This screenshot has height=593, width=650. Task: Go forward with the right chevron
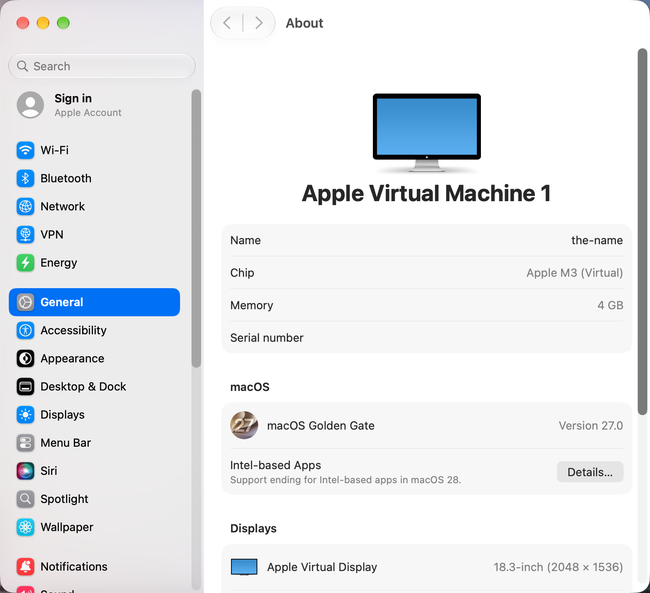[x=259, y=23]
